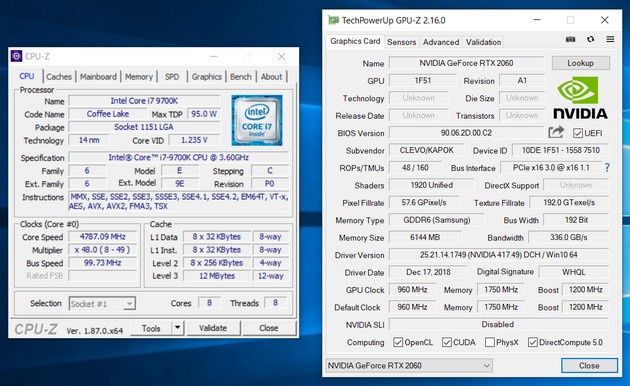Click the Intel Core i7 badge image
The height and width of the screenshot is (386, 630).
[x=257, y=120]
